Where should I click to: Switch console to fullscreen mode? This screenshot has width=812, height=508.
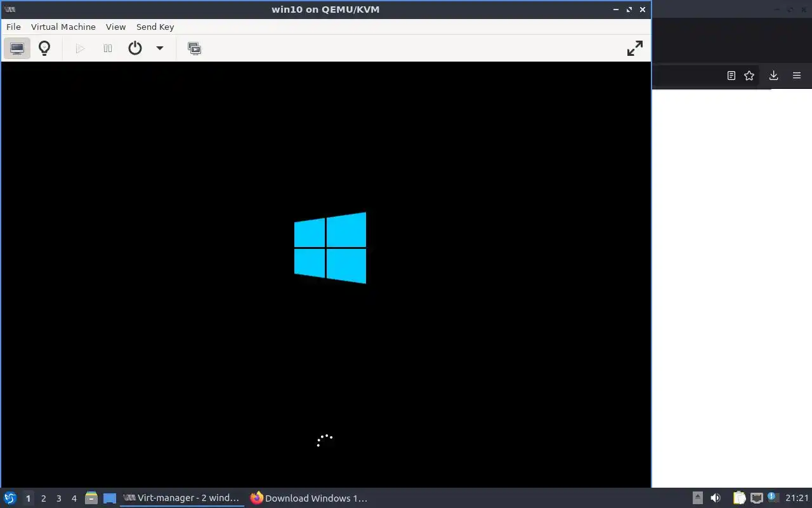pyautogui.click(x=635, y=48)
